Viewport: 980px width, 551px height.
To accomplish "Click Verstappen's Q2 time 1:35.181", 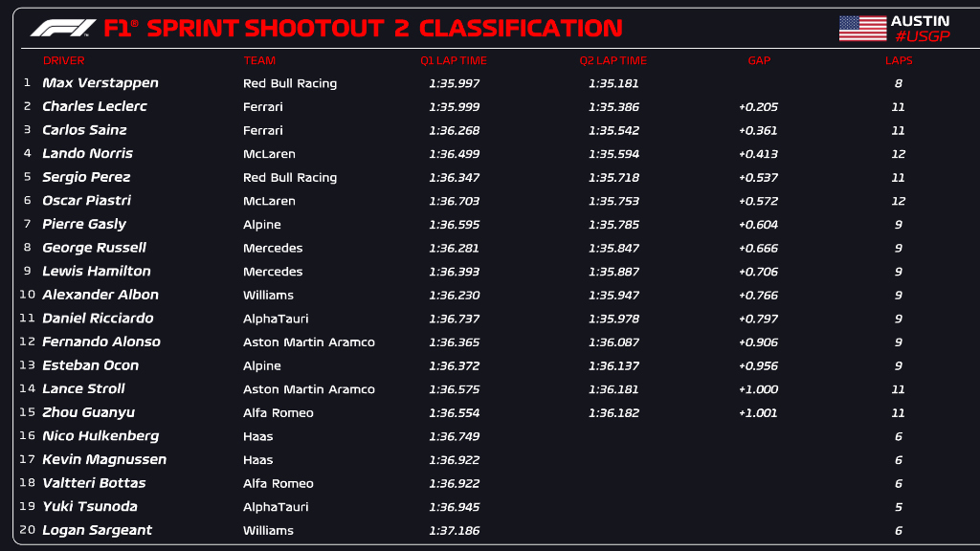I will click(x=613, y=83).
